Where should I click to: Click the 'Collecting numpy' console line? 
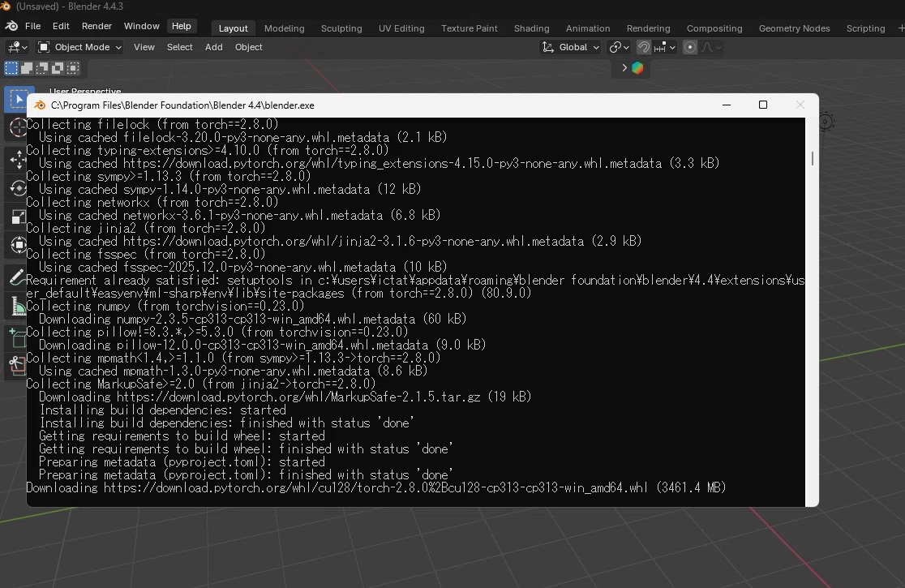coord(165,306)
